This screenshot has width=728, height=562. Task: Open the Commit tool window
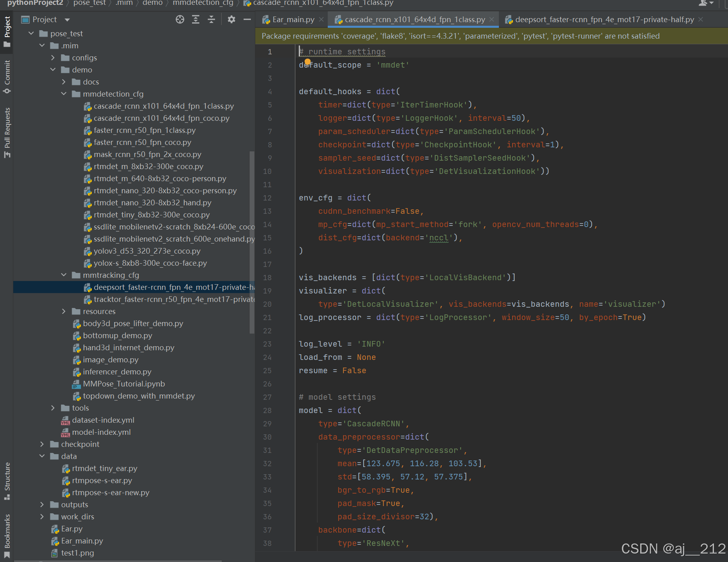[x=7, y=76]
